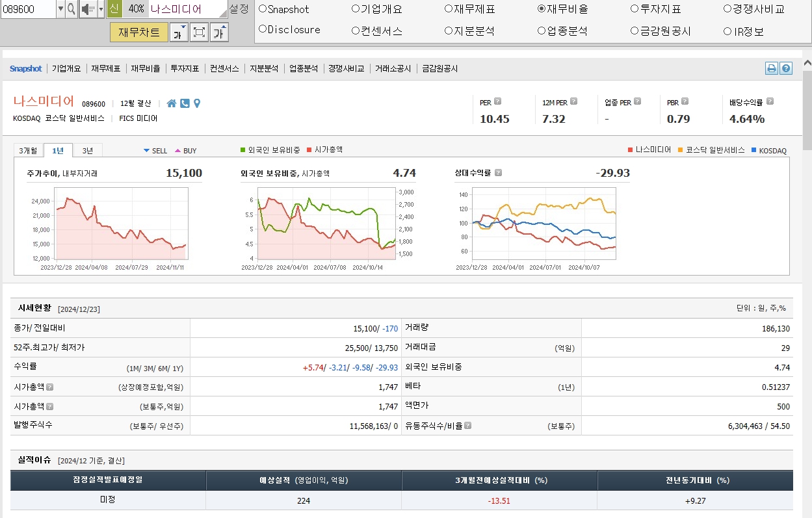Image resolution: width=812 pixels, height=518 pixels.
Task: Click the vertical scrollbar thumb
Action: [807, 109]
